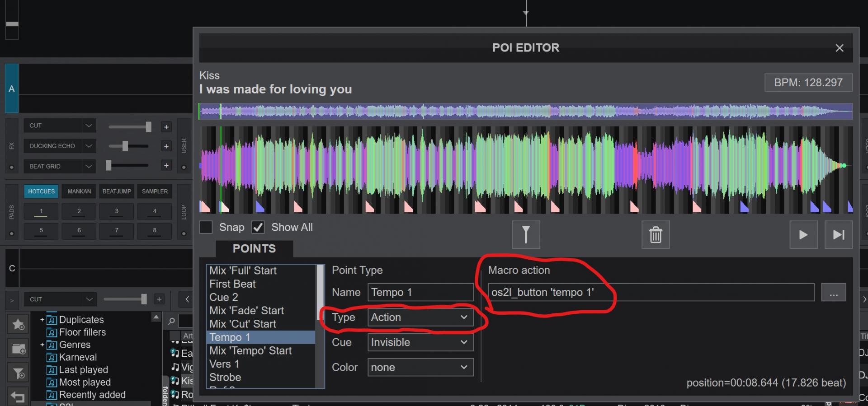Open deck C CUT effect dropdown
This screenshot has height=406, width=868.
click(x=60, y=299)
